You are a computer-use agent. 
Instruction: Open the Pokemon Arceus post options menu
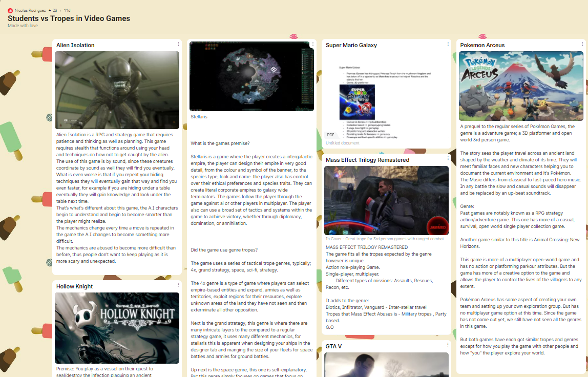tap(582, 44)
